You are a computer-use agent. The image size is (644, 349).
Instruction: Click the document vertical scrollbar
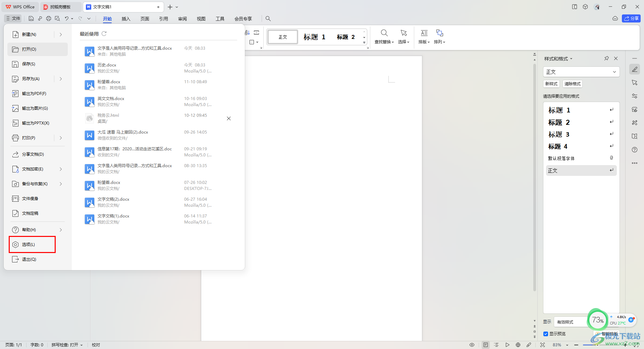535,177
